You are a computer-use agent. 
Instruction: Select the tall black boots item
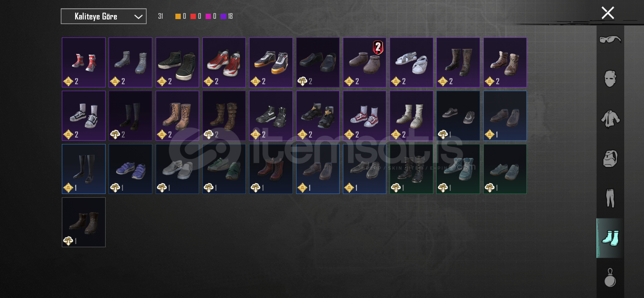coord(84,169)
